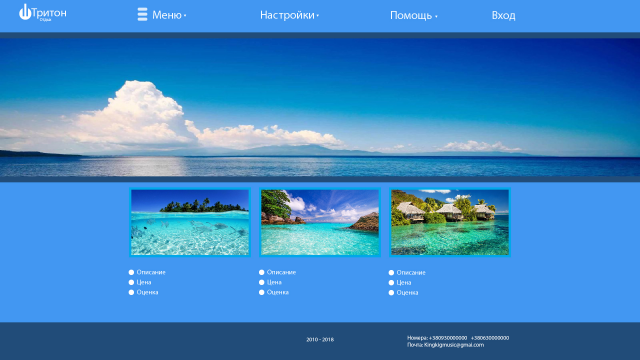Viewport: 640px width, 360px height.
Task: Expand the Настройки dropdown arrow
Action: (318, 16)
